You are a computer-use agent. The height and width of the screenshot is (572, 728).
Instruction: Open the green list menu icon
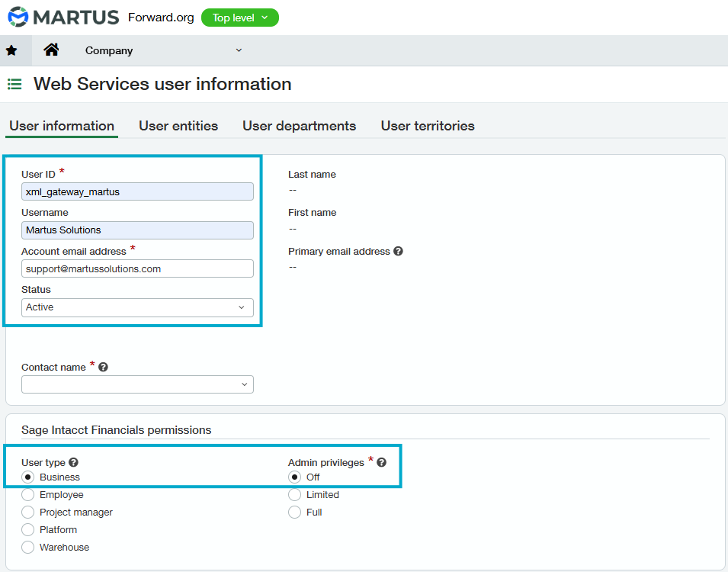click(14, 84)
